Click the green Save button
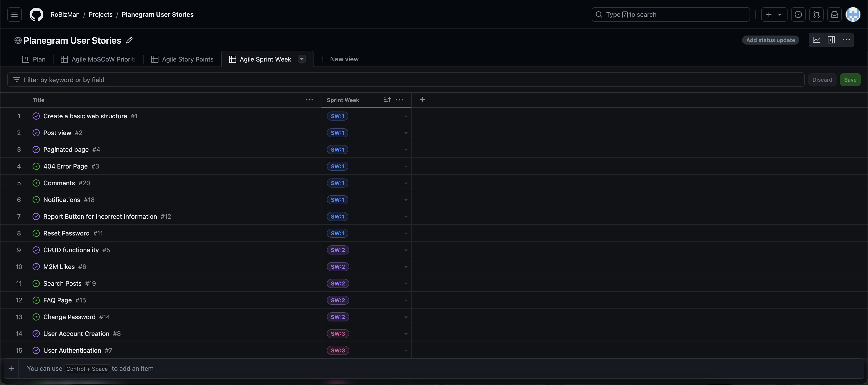 850,80
